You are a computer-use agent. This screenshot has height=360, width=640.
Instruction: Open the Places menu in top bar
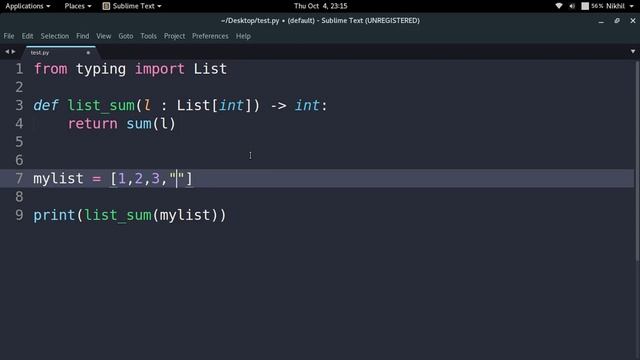click(x=78, y=6)
